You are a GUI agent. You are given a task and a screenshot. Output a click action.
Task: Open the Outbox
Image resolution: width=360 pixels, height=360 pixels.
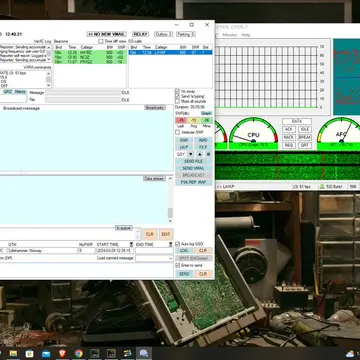(163, 34)
